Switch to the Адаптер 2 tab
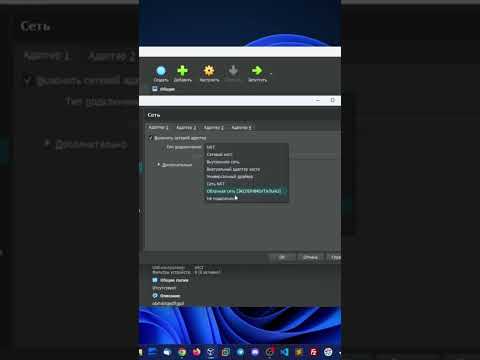Screen dimensions: 480x360 point(186,127)
